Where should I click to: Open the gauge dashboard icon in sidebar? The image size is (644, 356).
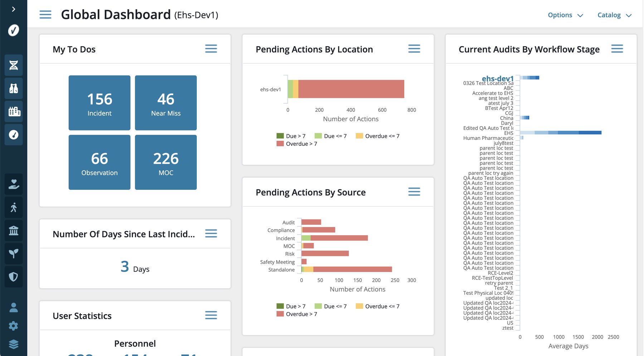pos(14,135)
